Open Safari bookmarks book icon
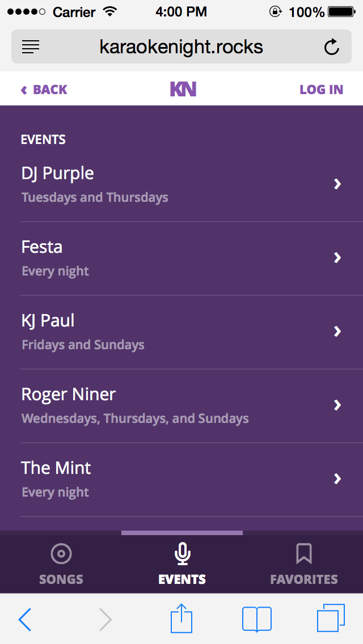Viewport: 363px width, 644px height. (x=256, y=618)
